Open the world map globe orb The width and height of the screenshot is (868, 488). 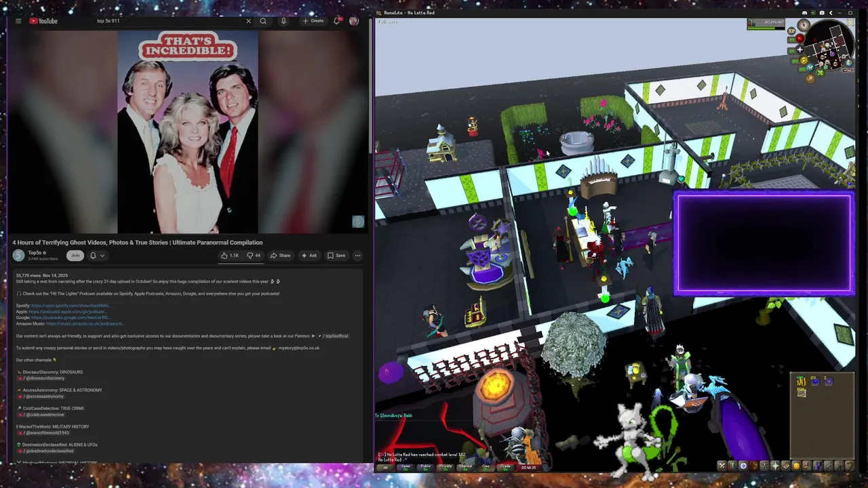click(849, 63)
